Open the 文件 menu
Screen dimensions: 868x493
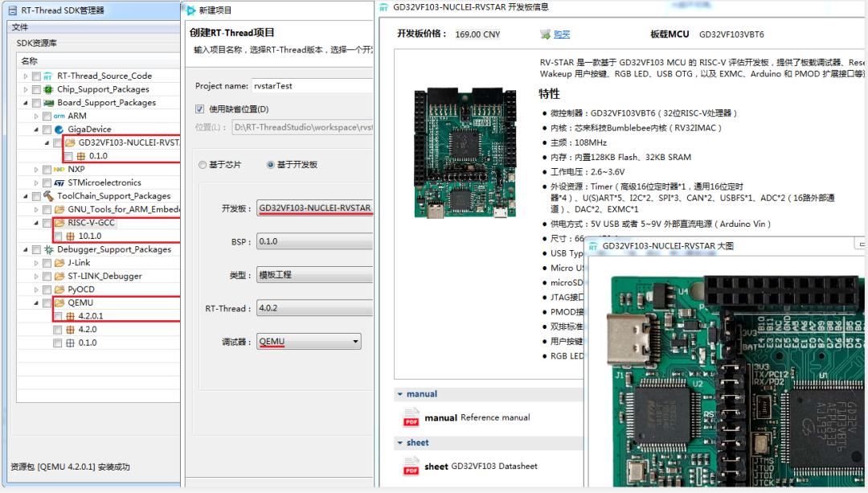coord(20,27)
